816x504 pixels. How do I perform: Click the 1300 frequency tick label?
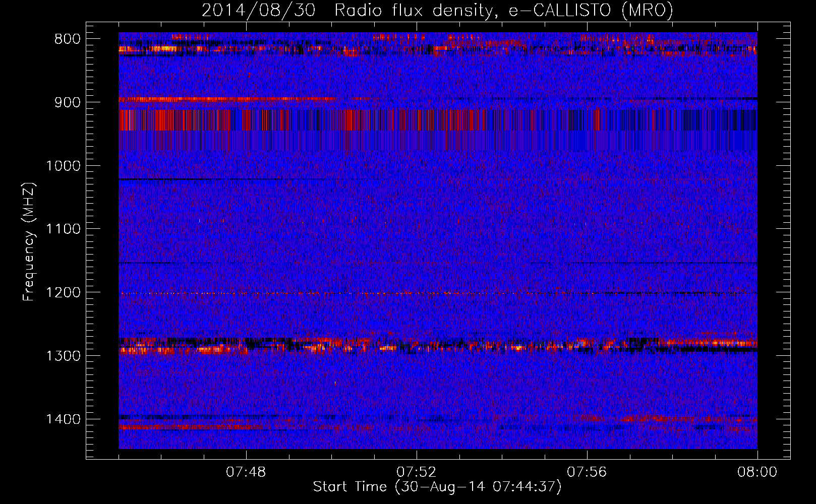63,356
